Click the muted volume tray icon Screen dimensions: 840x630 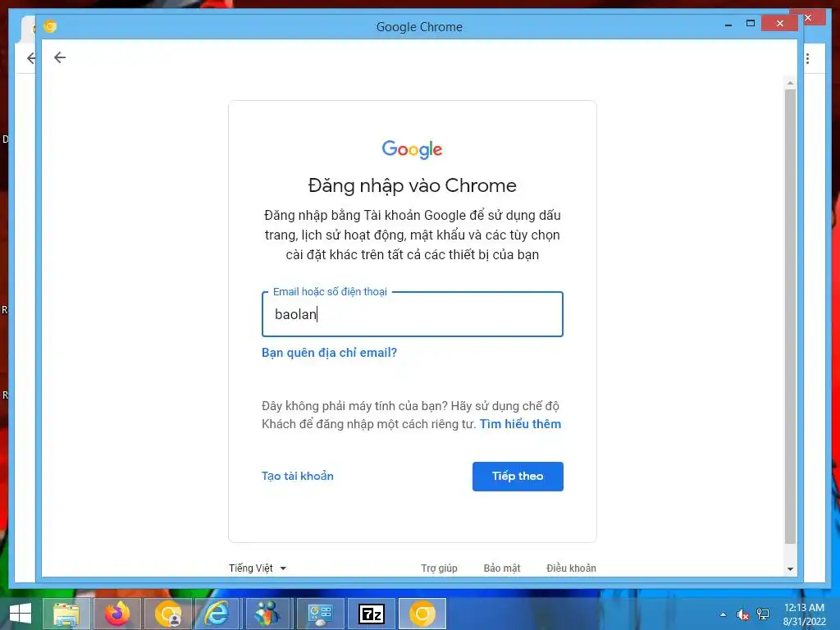coord(743,614)
